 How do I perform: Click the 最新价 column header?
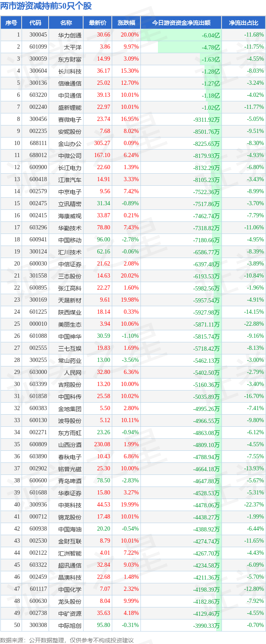[x=98, y=23]
